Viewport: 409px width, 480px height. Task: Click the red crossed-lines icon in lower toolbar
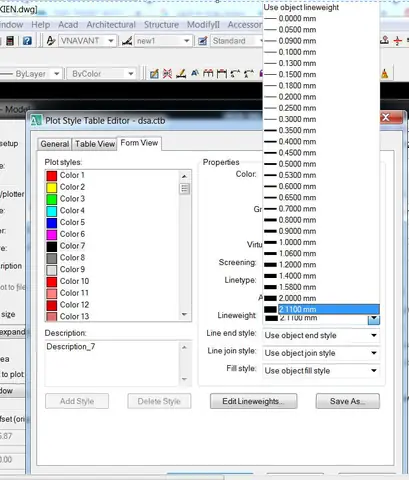[x=167, y=74]
